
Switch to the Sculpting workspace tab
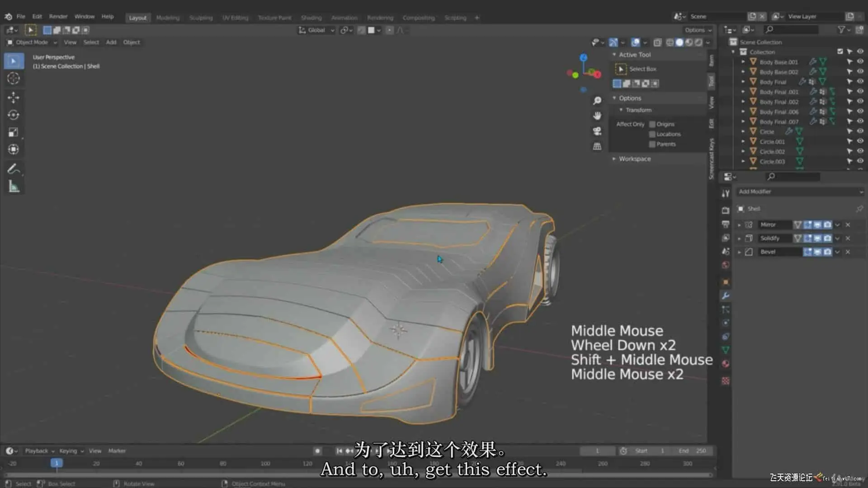coord(201,18)
